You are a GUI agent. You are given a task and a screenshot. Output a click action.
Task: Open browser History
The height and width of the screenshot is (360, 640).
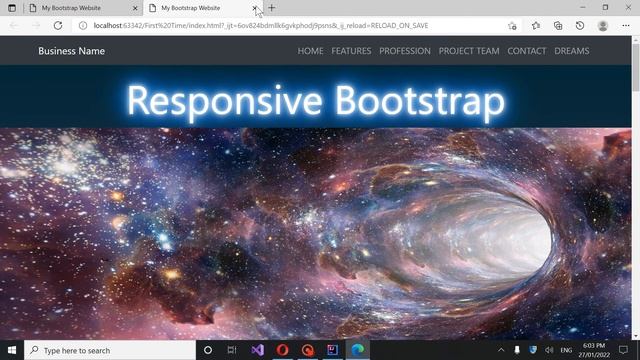(580, 25)
